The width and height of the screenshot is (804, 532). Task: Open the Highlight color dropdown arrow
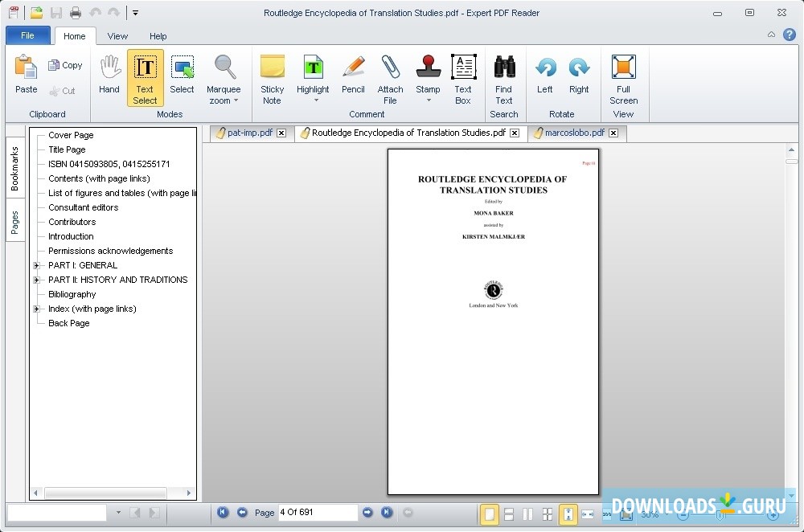(316, 100)
